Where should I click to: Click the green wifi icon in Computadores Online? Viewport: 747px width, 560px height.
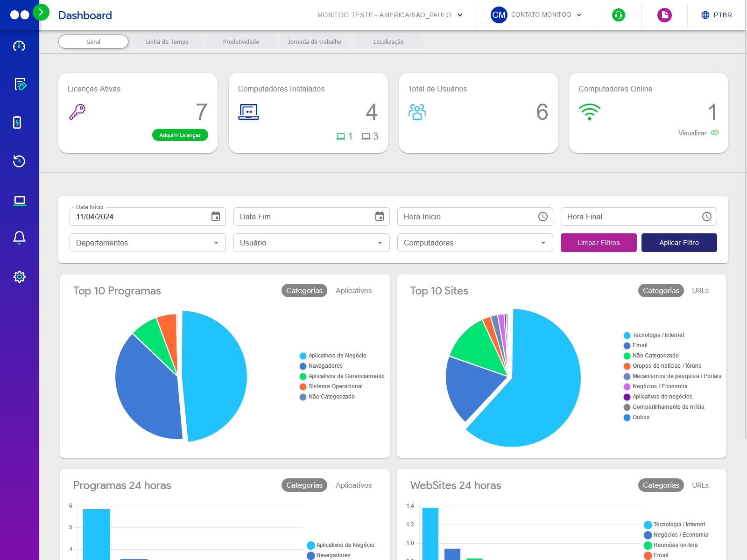tap(590, 112)
